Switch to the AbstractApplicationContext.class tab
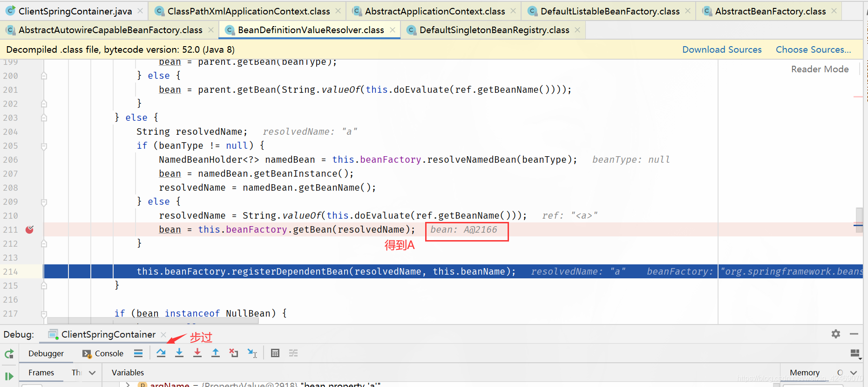Screen dimensions: 868x387 coord(434,11)
